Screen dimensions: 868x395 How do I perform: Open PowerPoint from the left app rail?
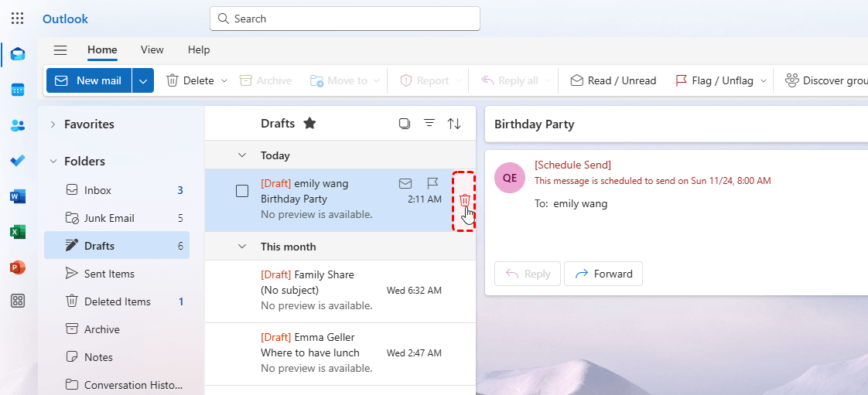(x=18, y=267)
